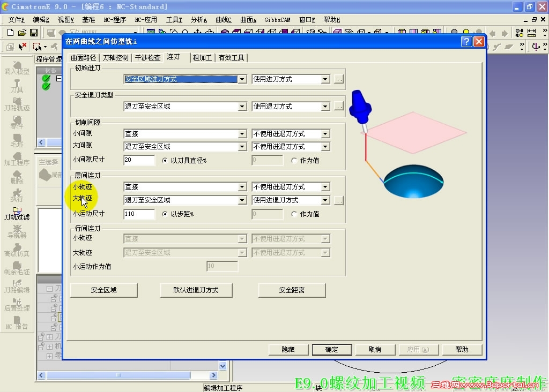Click 删除 sidebar icon

click(17, 177)
